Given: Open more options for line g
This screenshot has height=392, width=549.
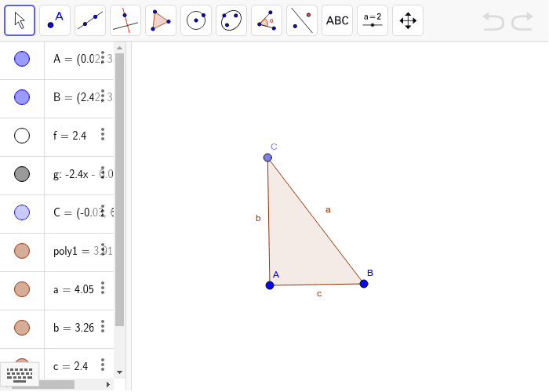Looking at the screenshot, I should [x=103, y=172].
